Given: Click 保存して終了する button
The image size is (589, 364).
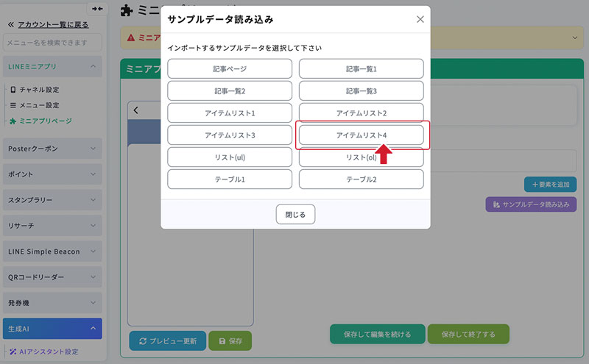Looking at the screenshot, I should pos(468,334).
